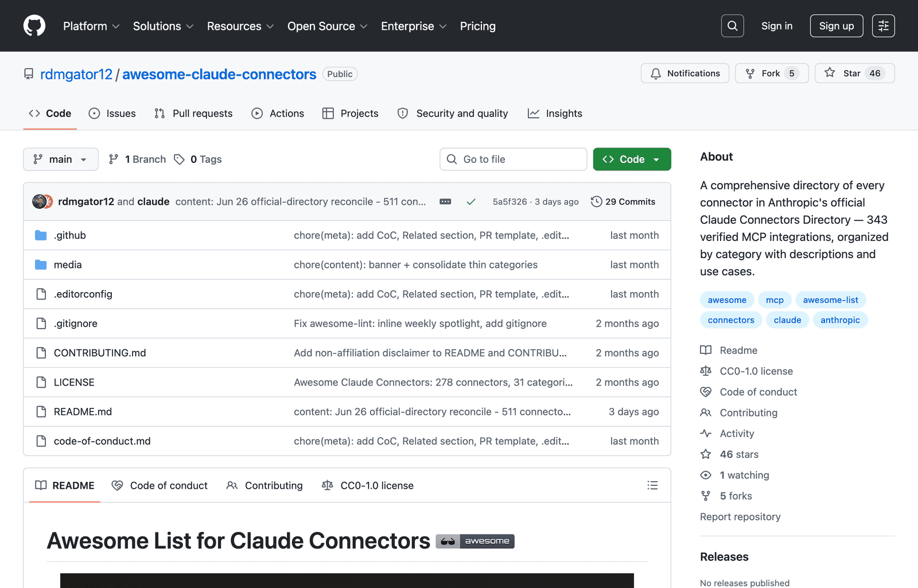Image resolution: width=918 pixels, height=588 pixels.
Task: Open the 29 Commits history link
Action: 623,202
